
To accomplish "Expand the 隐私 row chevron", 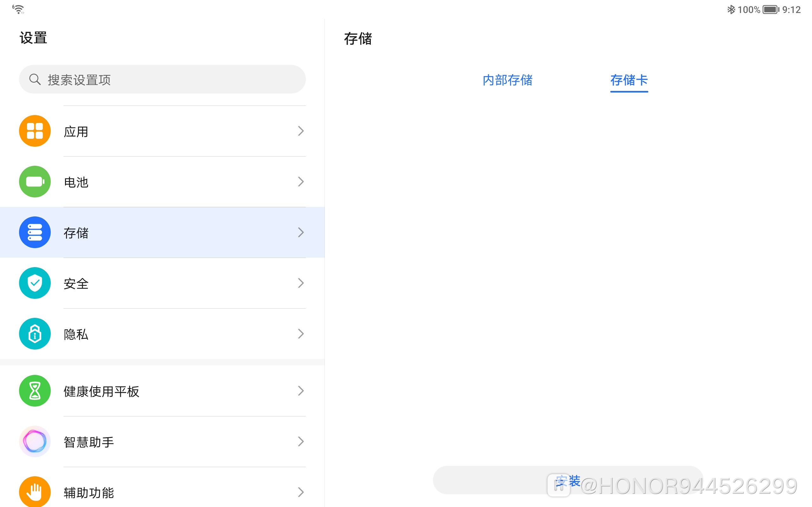I will point(301,334).
